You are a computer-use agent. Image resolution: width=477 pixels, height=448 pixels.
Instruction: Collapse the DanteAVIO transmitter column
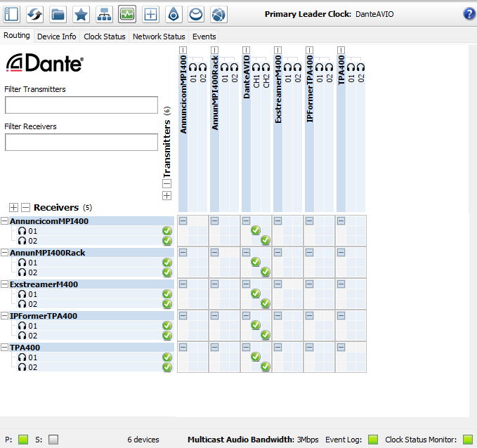click(247, 49)
